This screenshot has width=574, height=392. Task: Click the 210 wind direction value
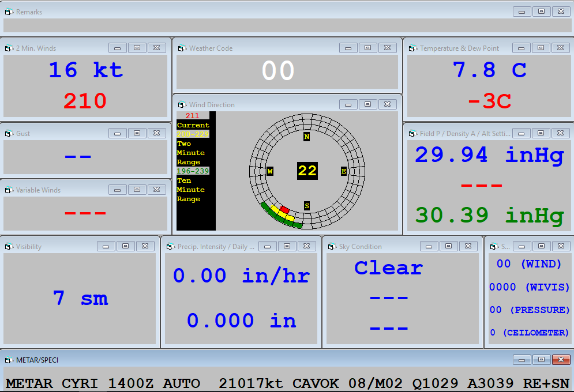tap(85, 100)
